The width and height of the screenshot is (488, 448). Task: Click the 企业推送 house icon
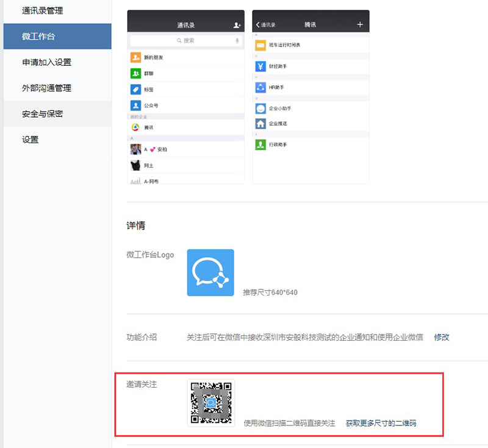click(x=260, y=123)
